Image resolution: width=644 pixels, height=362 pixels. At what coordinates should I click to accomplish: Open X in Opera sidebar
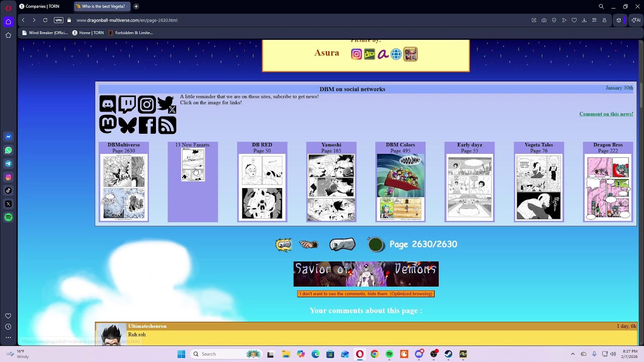[x=8, y=204]
